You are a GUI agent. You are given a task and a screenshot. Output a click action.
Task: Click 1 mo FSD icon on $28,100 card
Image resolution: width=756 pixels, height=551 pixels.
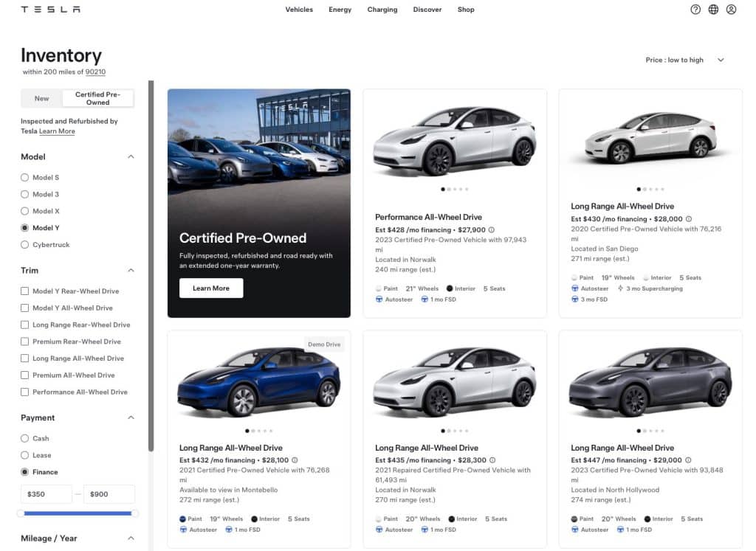pyautogui.click(x=229, y=530)
